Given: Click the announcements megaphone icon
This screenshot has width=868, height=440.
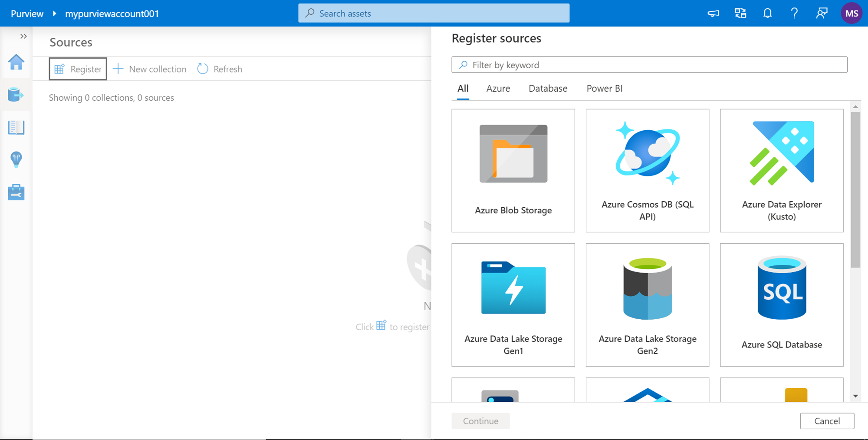Looking at the screenshot, I should tap(713, 13).
